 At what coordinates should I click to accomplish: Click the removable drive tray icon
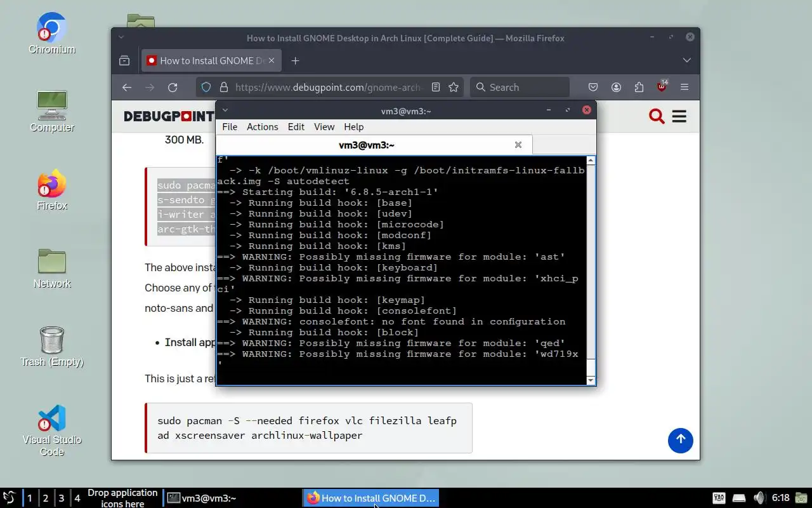click(739, 498)
